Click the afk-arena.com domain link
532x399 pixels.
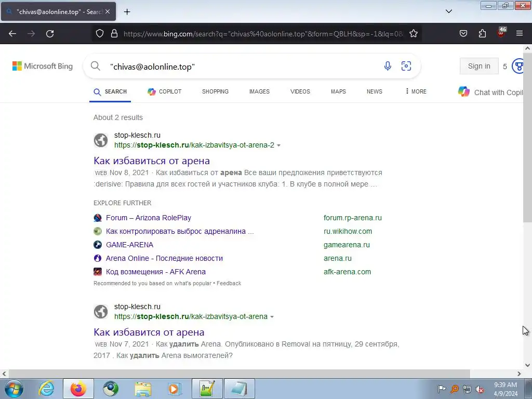[347, 272]
